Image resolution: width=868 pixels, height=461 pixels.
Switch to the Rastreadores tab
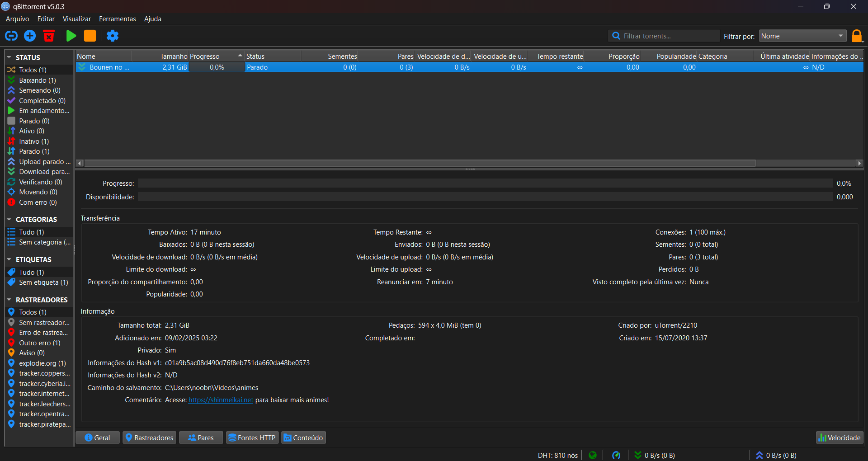149,437
